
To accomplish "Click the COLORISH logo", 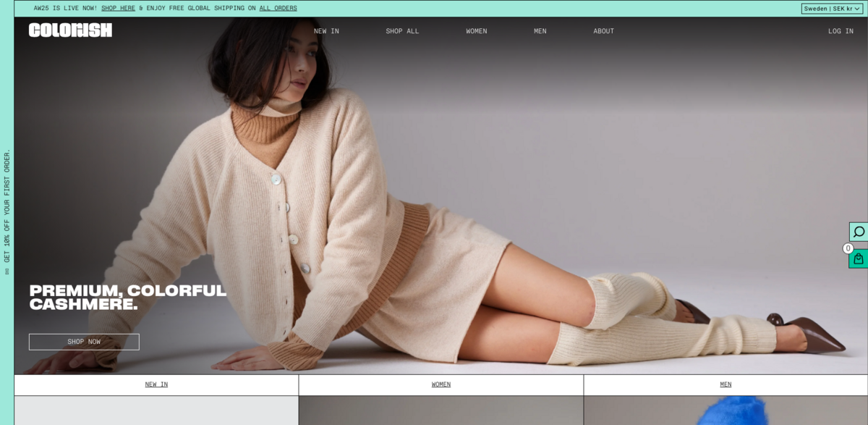I will click(70, 30).
